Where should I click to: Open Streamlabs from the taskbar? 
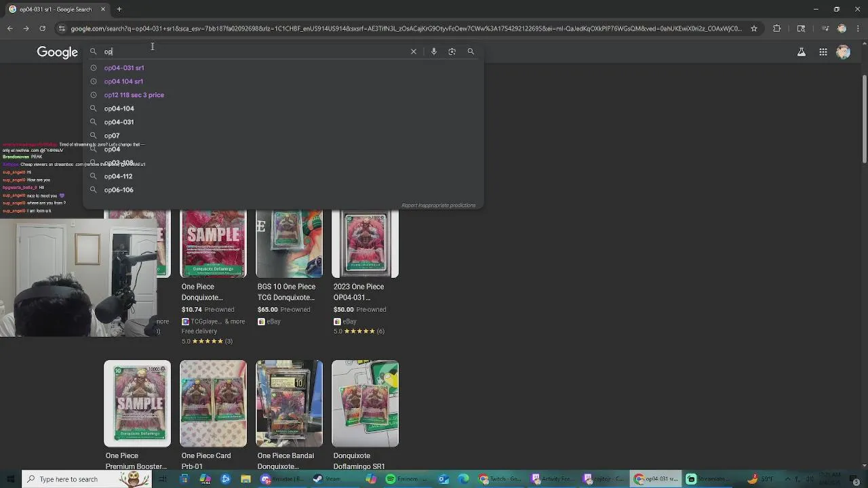(708, 479)
